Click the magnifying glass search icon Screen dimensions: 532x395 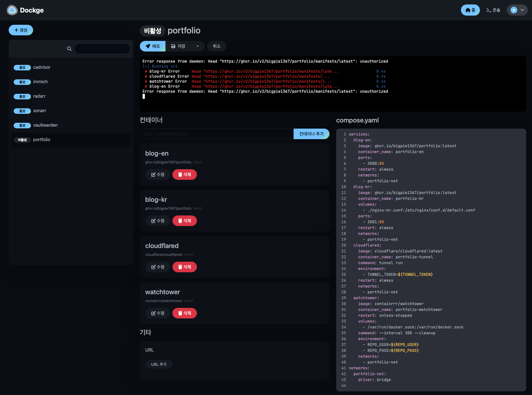[69, 49]
